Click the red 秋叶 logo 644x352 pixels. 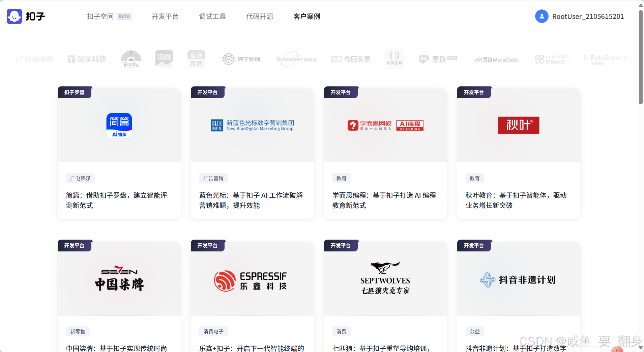[519, 125]
